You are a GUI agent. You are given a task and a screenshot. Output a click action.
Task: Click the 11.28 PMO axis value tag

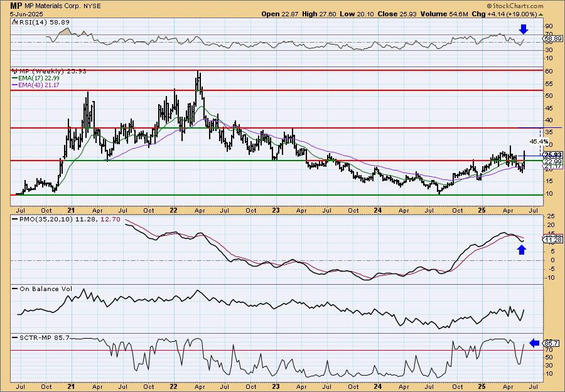552,240
